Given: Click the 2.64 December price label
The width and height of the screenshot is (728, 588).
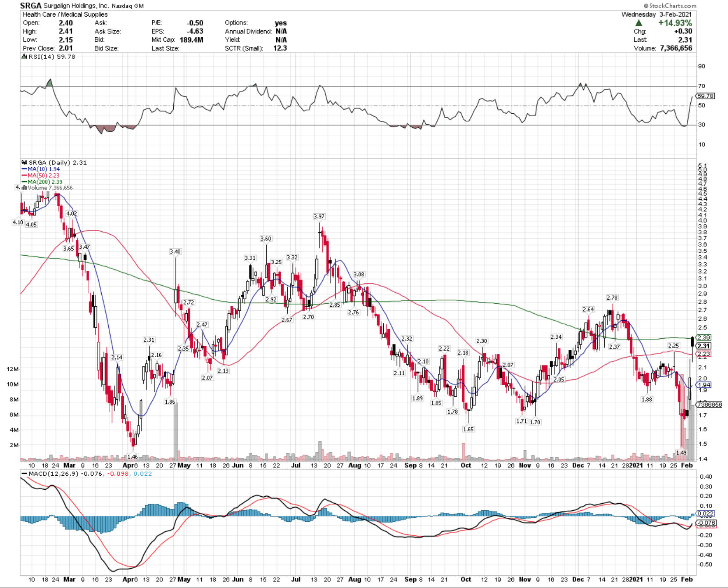Looking at the screenshot, I should pyautogui.click(x=588, y=309).
